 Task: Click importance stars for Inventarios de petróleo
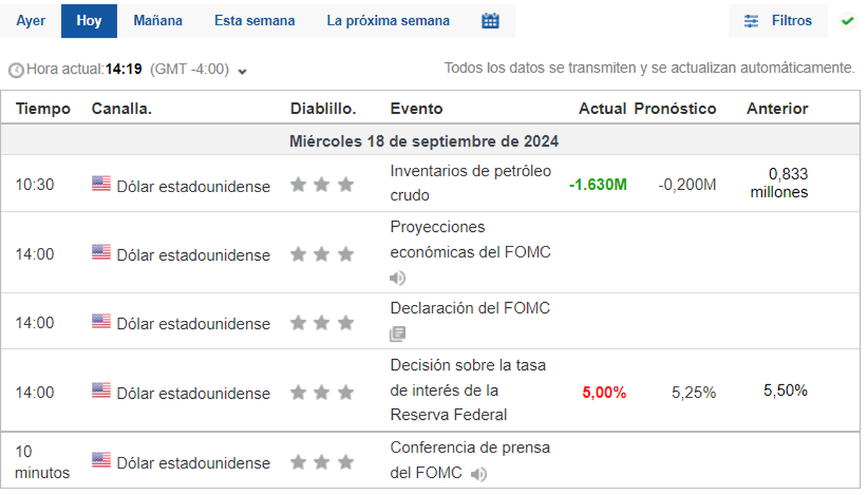tap(322, 185)
